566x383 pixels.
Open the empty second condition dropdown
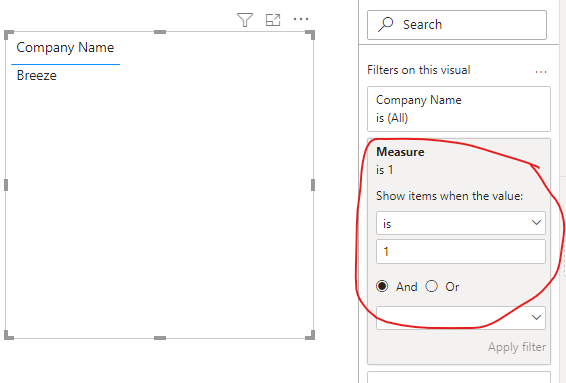tap(461, 318)
